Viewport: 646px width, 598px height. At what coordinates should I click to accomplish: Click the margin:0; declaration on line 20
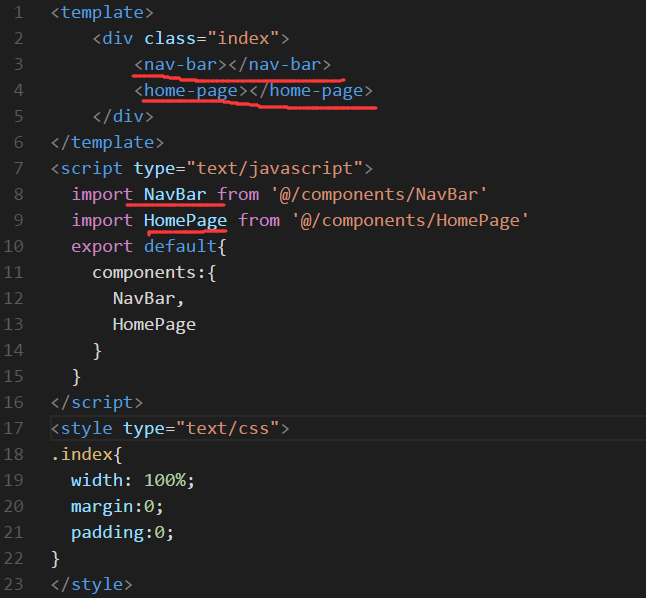click(117, 506)
